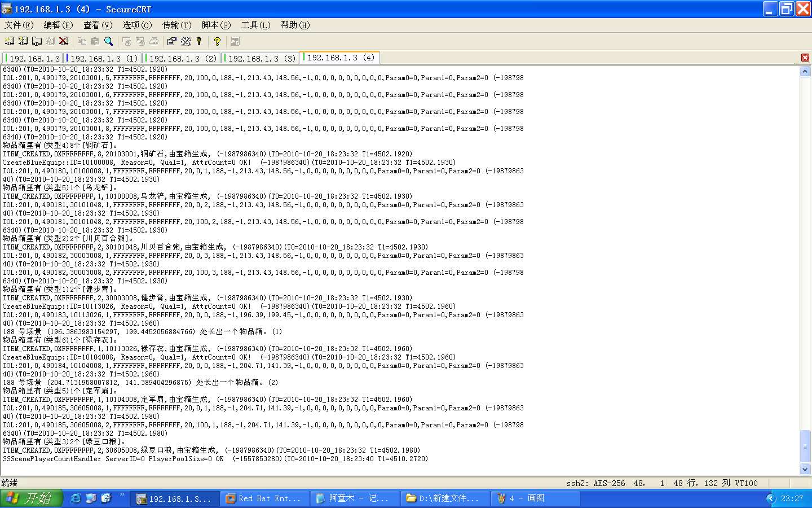Switch to the 192.168.1.3 (1) tab
This screenshot has width=812, height=508.
point(103,58)
